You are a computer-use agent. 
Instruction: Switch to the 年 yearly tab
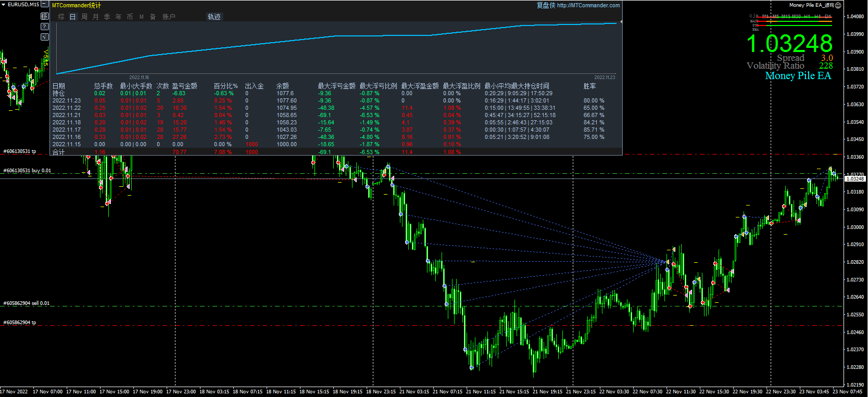(119, 17)
